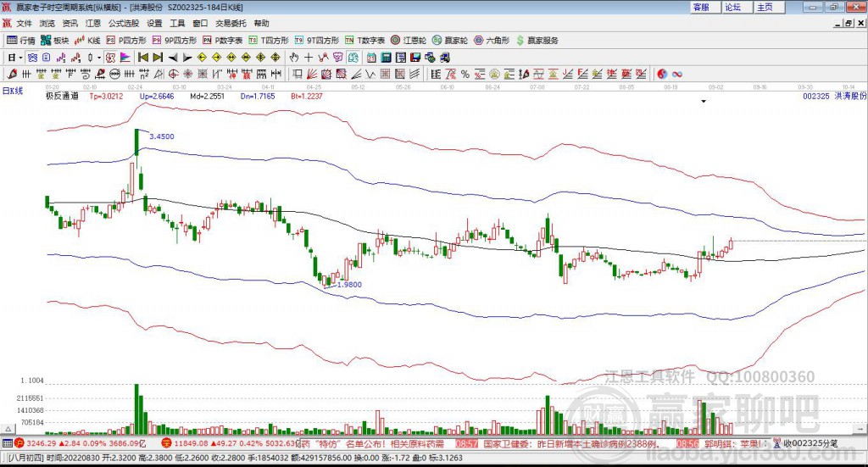Click the 客服 button in title bar

tap(704, 7)
